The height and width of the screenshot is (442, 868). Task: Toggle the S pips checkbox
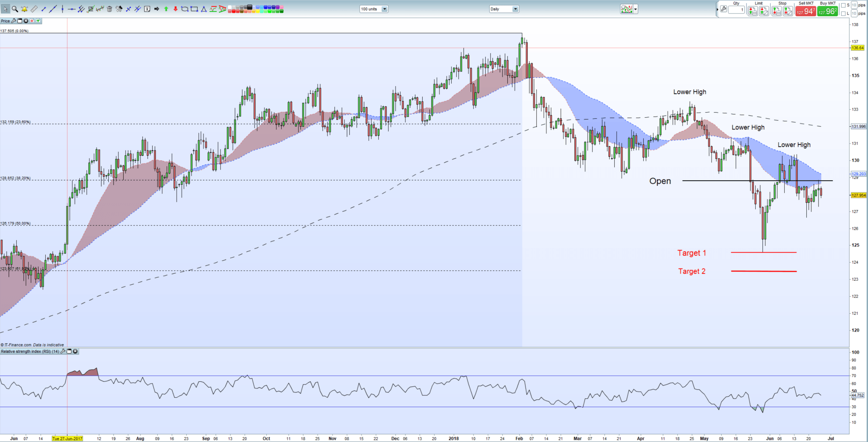(843, 5)
